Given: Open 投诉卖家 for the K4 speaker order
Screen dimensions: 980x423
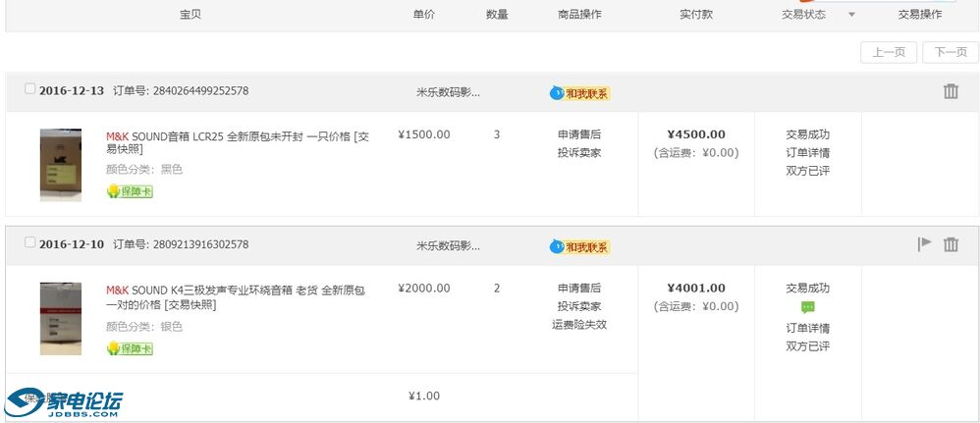Looking at the screenshot, I should point(579,306).
